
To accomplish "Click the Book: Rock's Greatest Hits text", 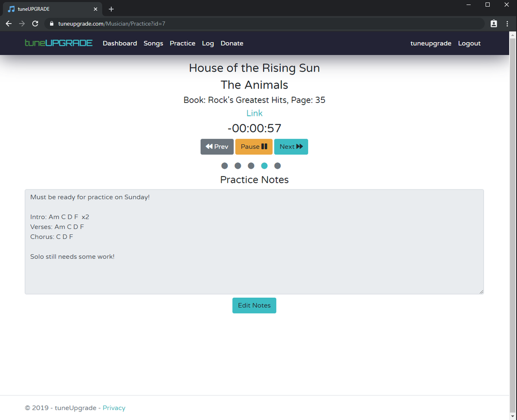I will 254,100.
